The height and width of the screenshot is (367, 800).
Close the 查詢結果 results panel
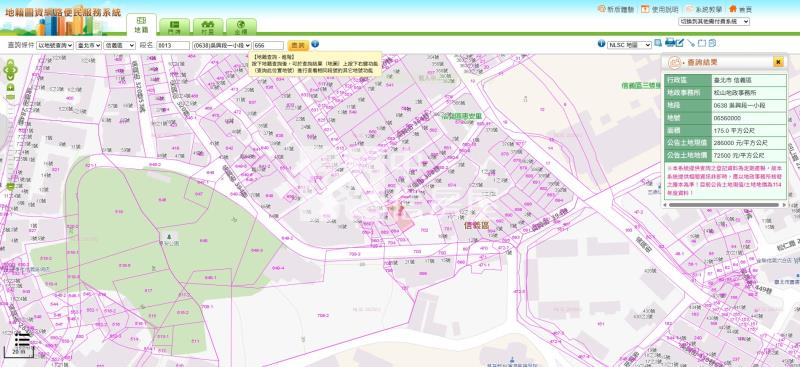coord(778,62)
